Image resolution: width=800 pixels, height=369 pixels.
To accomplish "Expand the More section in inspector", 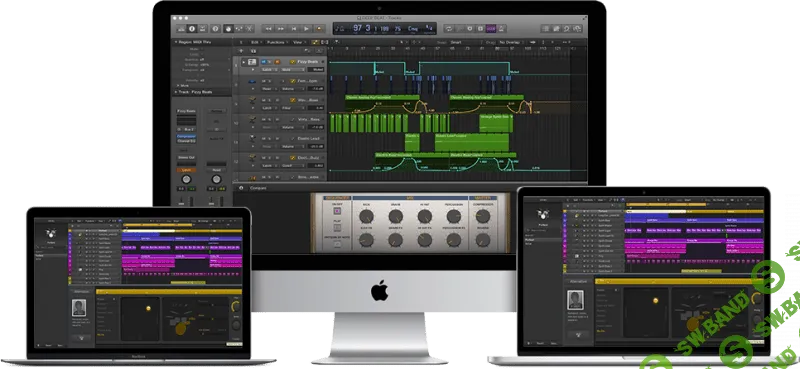I will tap(178, 85).
